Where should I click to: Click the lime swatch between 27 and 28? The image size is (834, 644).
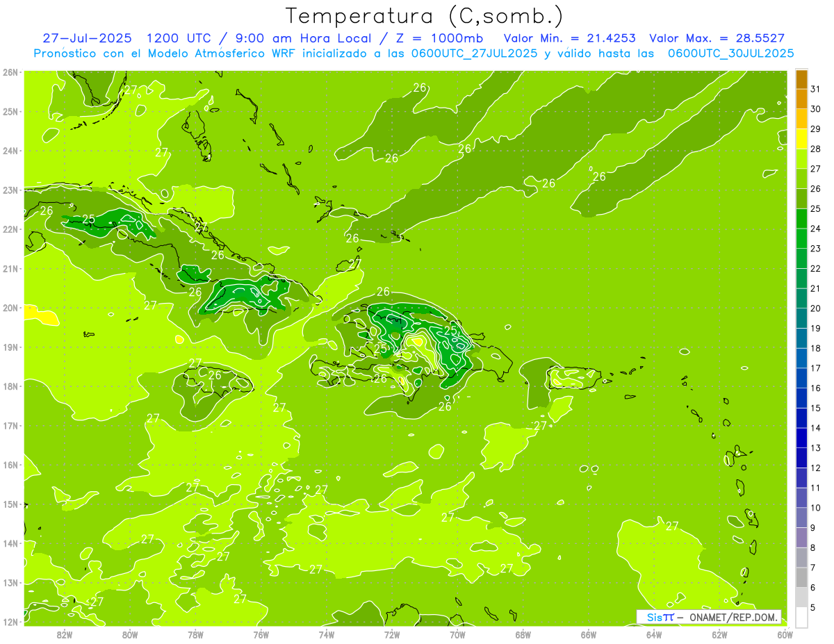(801, 159)
